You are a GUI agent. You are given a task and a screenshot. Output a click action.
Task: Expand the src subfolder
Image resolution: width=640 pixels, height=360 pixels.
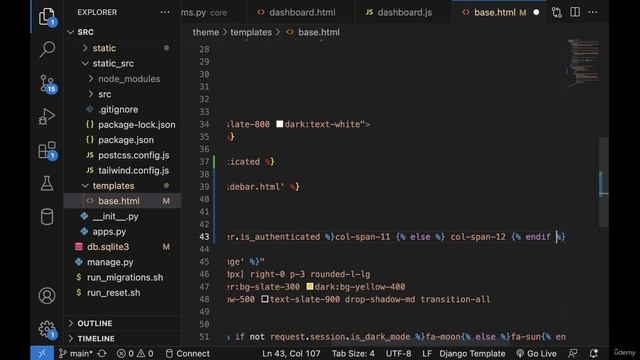pyautogui.click(x=122, y=94)
